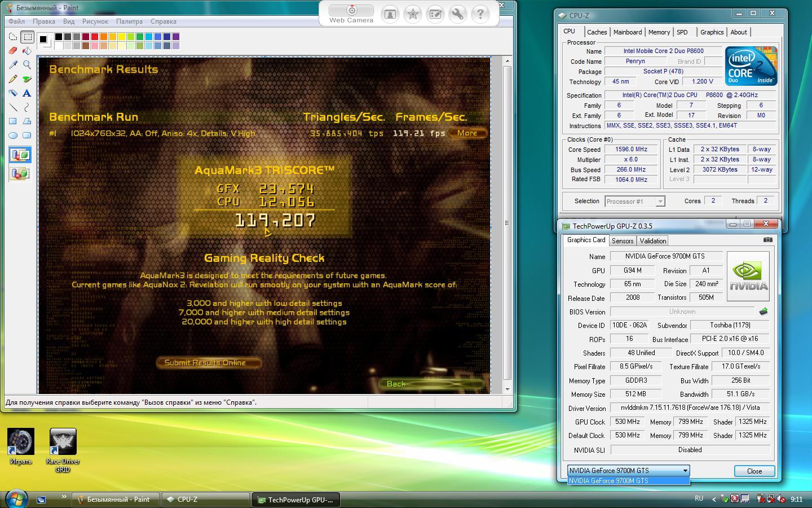This screenshot has width=812, height=508.
Task: Open the Вид menu in Paint
Action: [69, 21]
